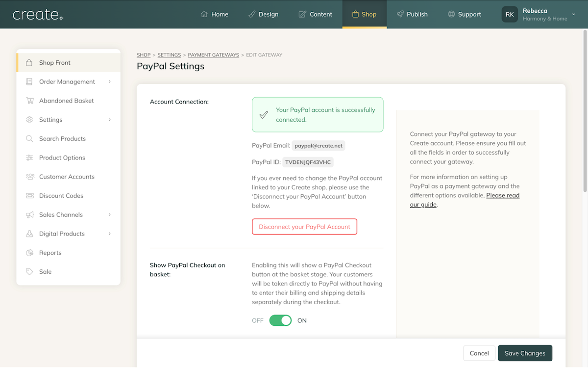This screenshot has width=588, height=368.
Task: Open the Reports page
Action: tap(69, 253)
